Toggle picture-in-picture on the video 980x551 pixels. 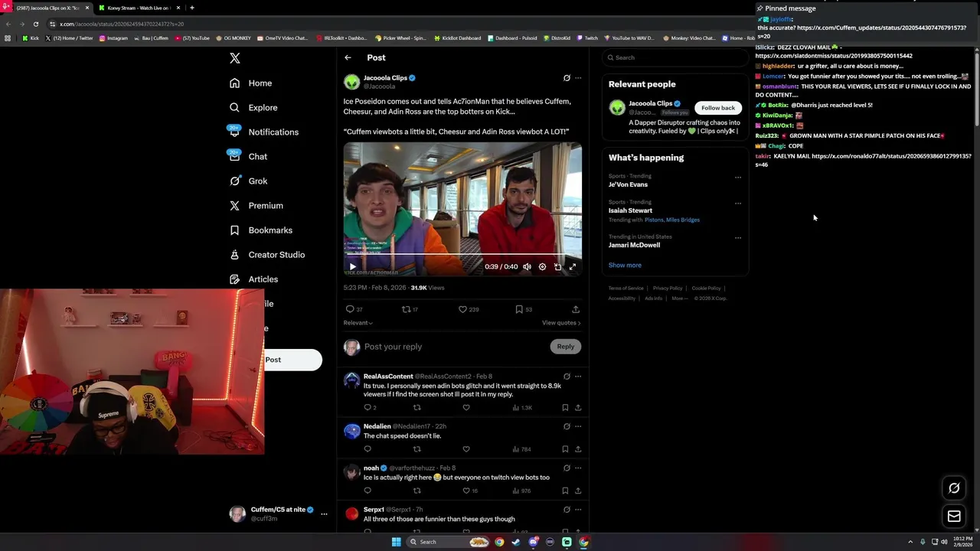557,267
